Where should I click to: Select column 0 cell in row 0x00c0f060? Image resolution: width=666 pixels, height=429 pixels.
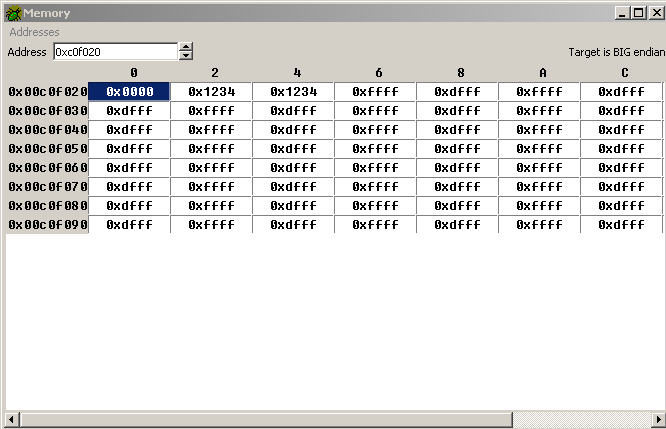coord(129,167)
